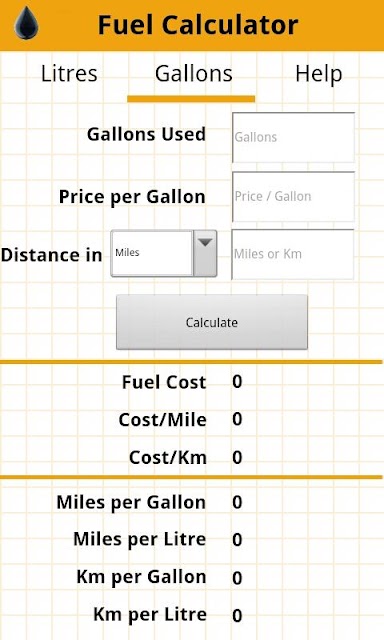The width and height of the screenshot is (384, 640).
Task: Focus the Miles or Km distance field
Action: [x=293, y=254]
